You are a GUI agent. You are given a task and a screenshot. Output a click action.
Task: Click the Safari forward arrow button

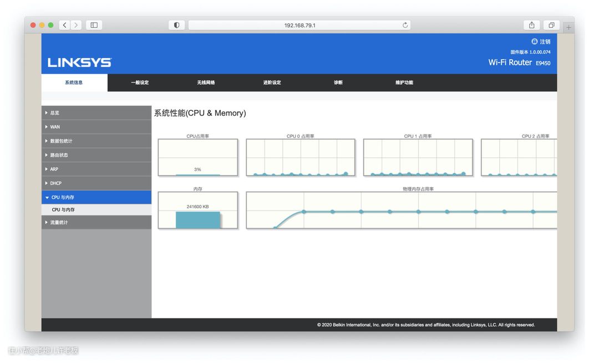[x=76, y=25]
